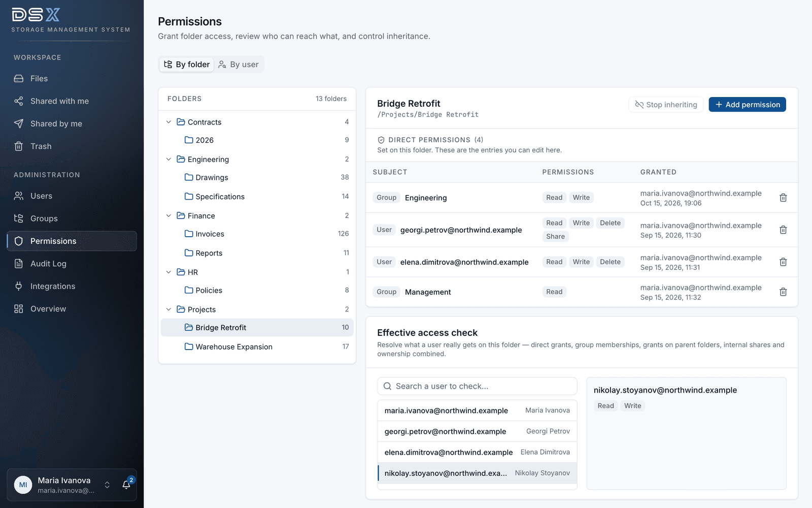Collapse the HR folder chevron
This screenshot has height=508, width=812.
point(169,272)
